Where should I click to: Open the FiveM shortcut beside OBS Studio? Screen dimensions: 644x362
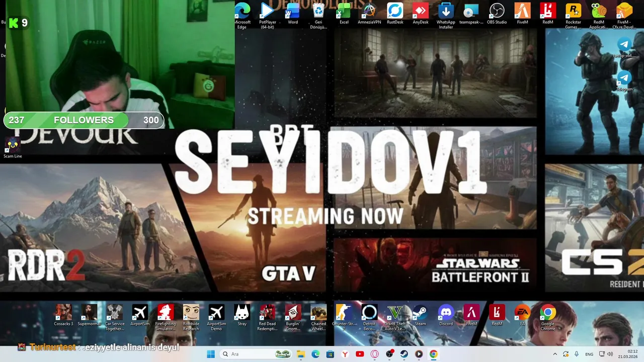[x=522, y=13]
